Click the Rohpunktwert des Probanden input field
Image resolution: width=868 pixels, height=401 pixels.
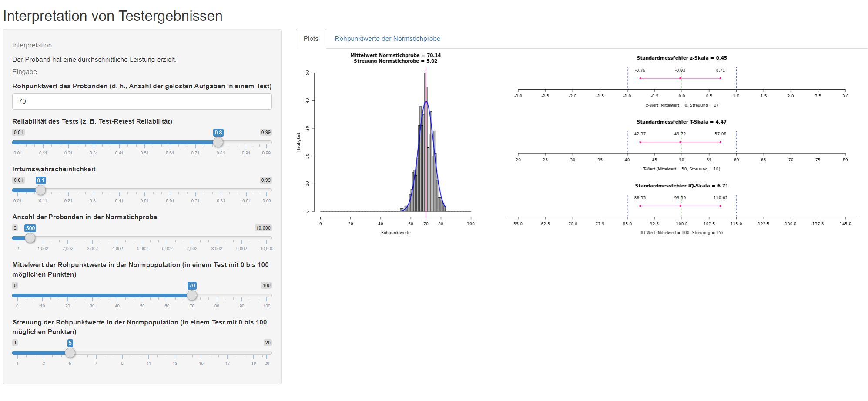[142, 101]
